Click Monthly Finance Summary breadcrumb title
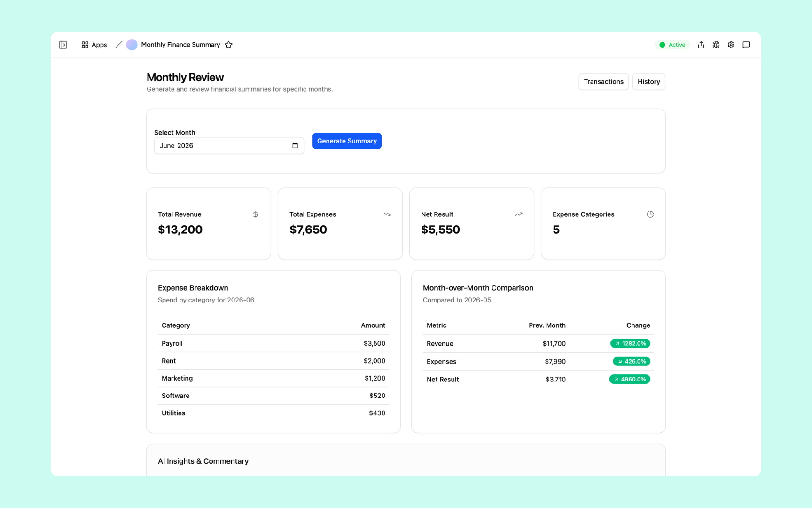 [x=180, y=45]
